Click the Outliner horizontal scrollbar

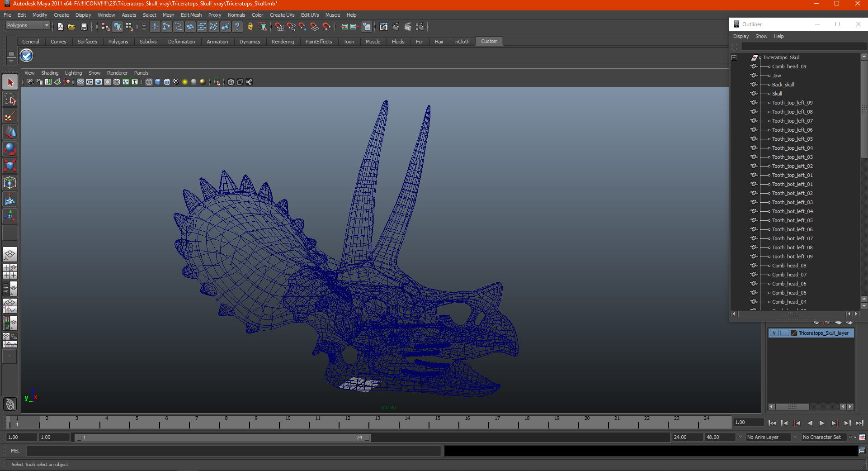(792, 314)
